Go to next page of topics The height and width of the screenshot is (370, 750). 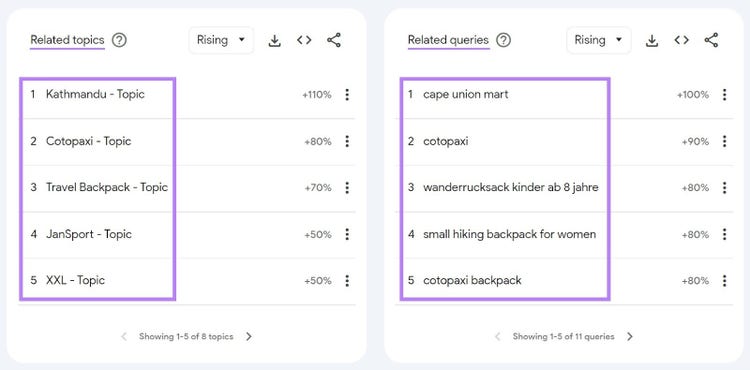249,337
